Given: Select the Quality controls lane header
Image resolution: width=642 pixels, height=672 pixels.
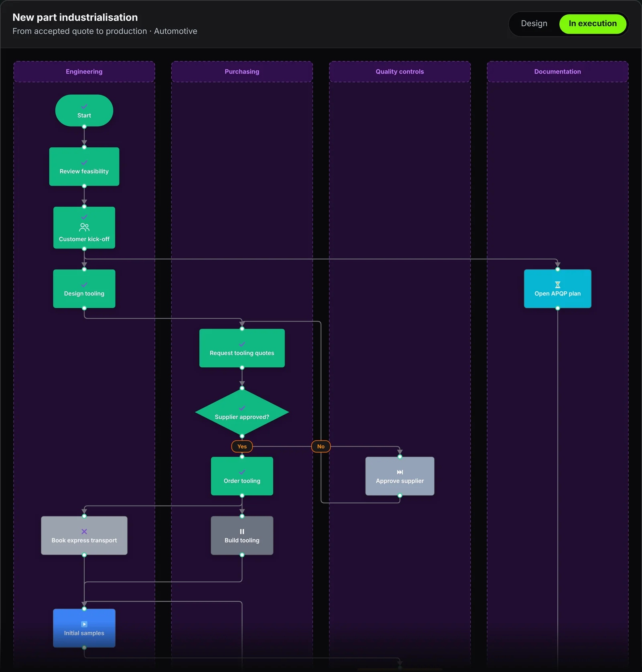Looking at the screenshot, I should coord(400,71).
